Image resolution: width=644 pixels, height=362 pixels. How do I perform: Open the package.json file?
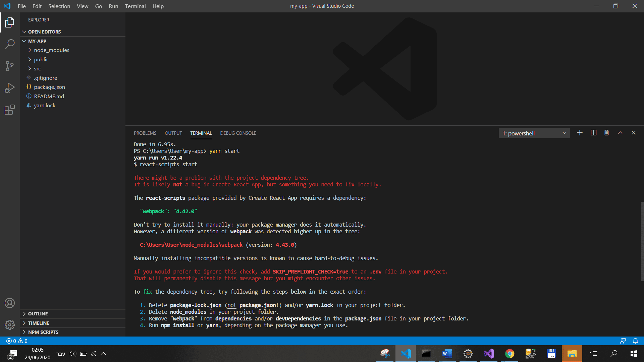[72, 87]
